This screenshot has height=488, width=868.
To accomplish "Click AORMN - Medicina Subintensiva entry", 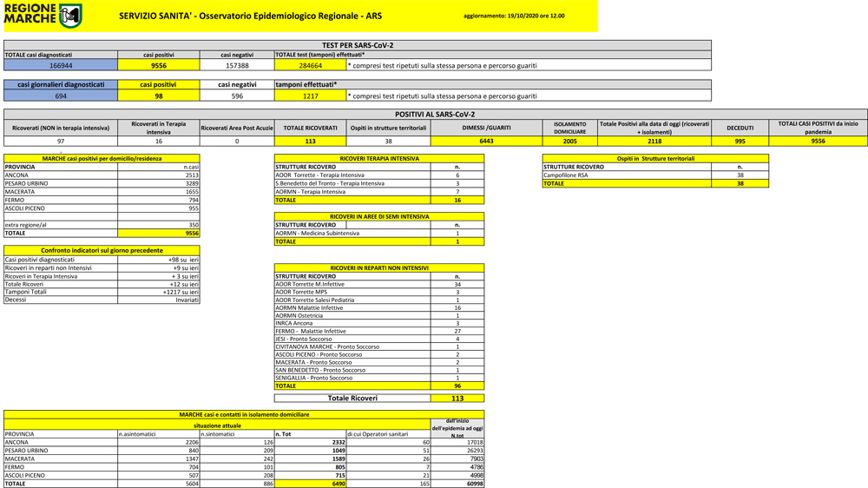I will pos(317,233).
